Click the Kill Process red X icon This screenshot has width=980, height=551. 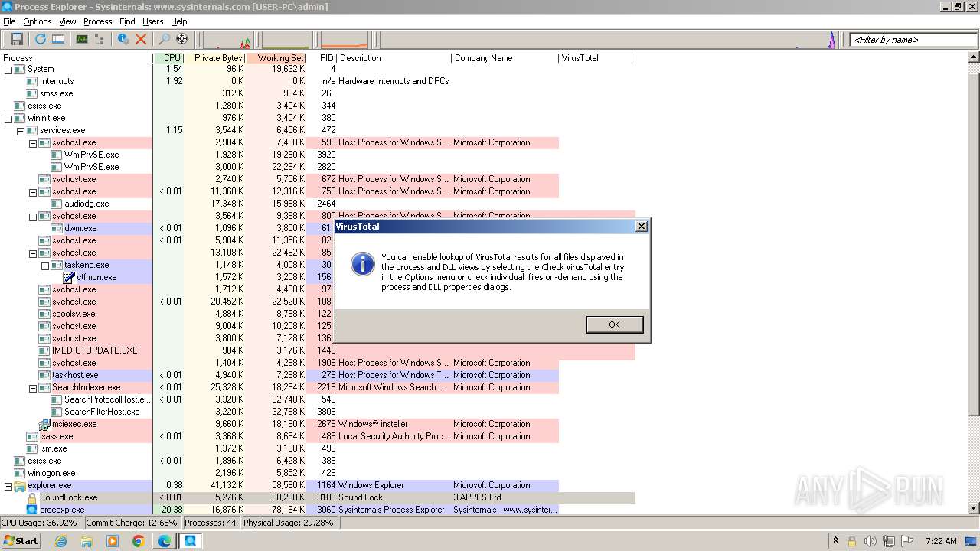[x=141, y=39]
